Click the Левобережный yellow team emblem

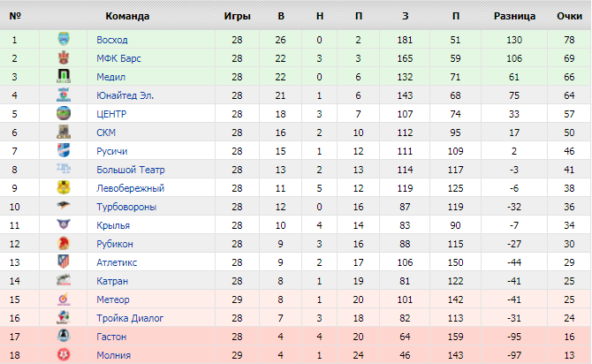coord(64,188)
